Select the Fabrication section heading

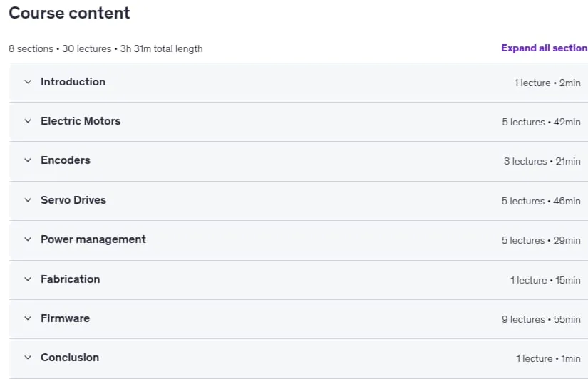(x=71, y=279)
